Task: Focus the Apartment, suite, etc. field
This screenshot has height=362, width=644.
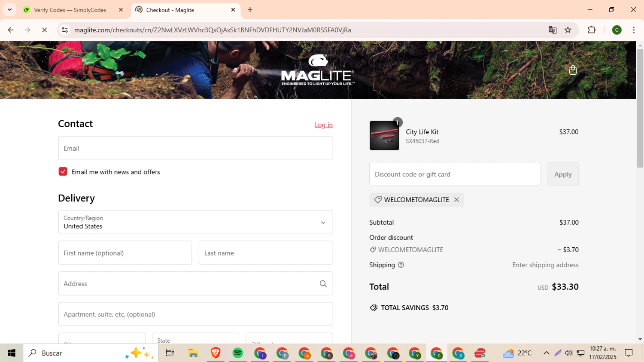Action: click(195, 314)
